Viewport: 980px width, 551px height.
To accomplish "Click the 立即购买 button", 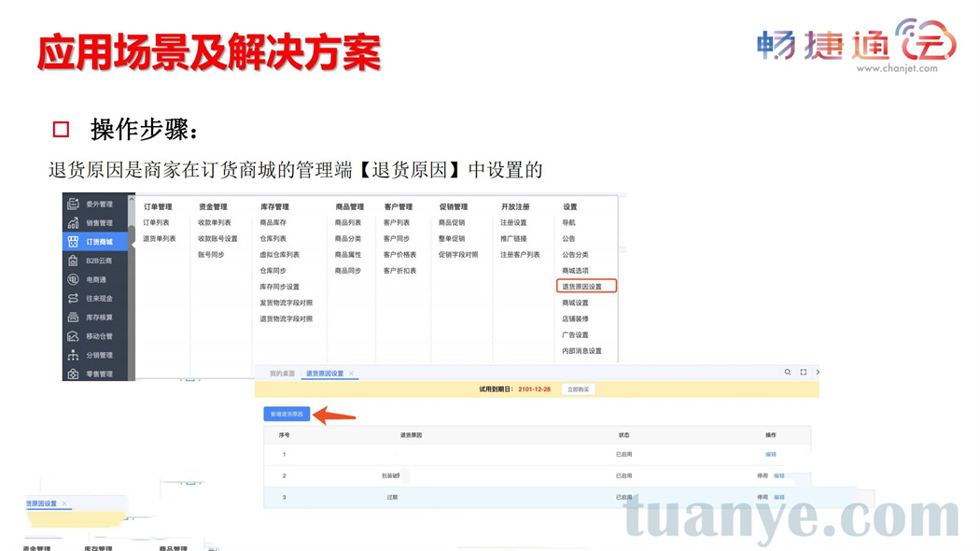I will coord(578,389).
